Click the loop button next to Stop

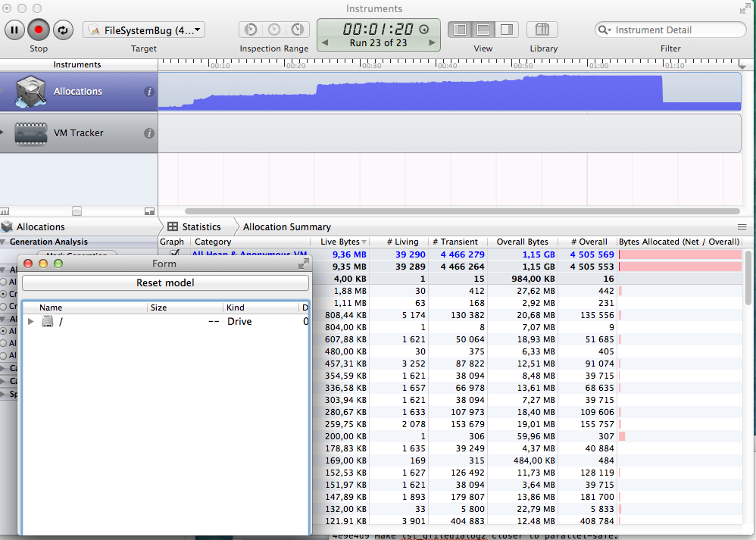pos(63,30)
